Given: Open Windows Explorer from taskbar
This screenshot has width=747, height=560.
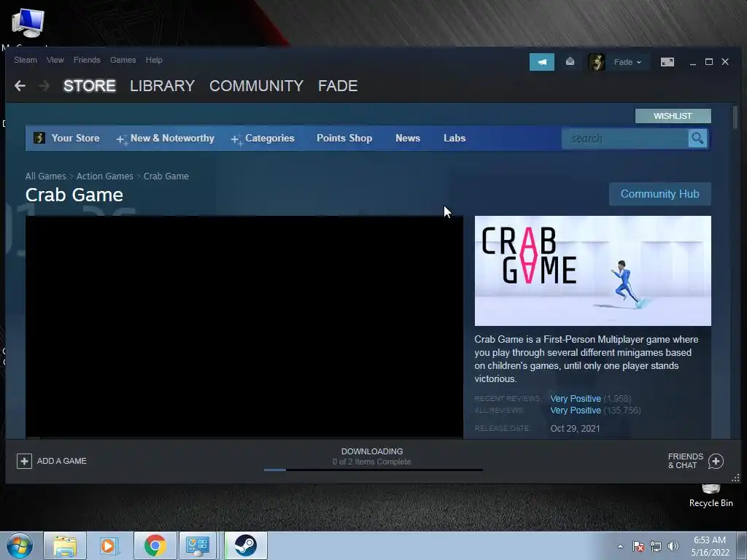Looking at the screenshot, I should (65, 545).
